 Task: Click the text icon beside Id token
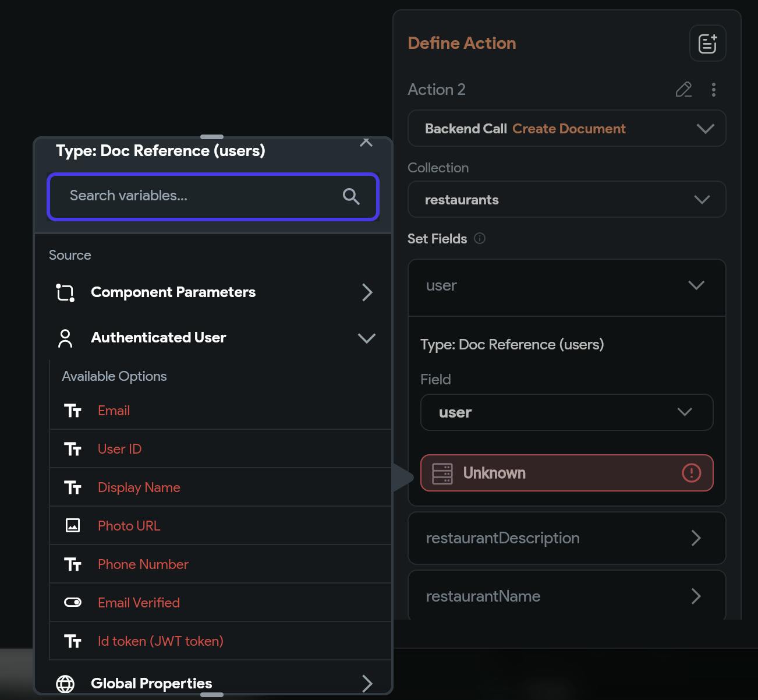coord(73,641)
